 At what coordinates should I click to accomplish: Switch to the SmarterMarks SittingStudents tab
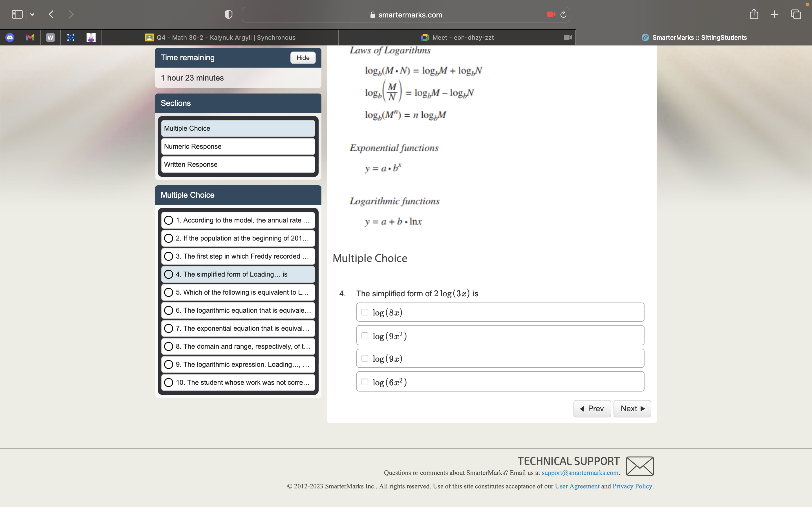tap(693, 37)
